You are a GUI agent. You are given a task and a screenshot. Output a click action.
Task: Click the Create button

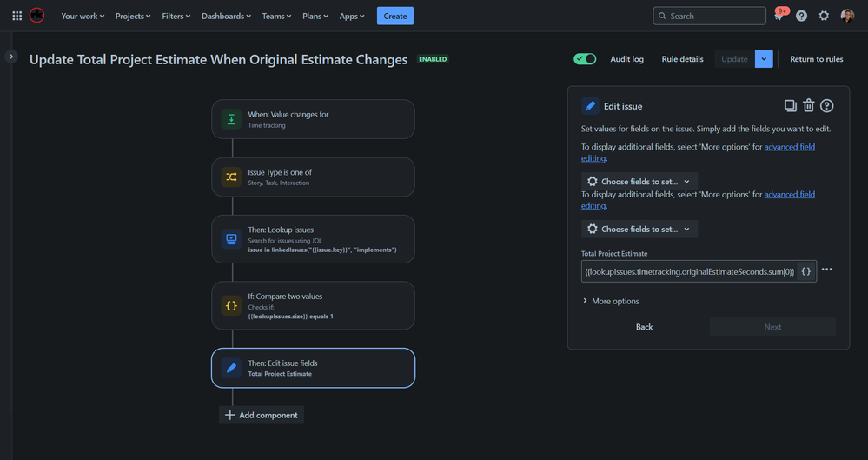click(395, 16)
